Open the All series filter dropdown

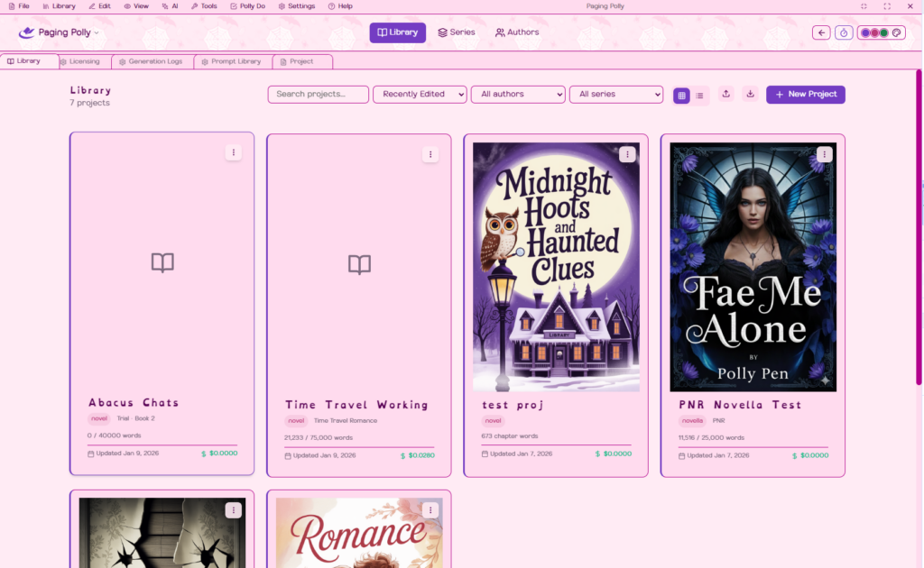click(615, 94)
